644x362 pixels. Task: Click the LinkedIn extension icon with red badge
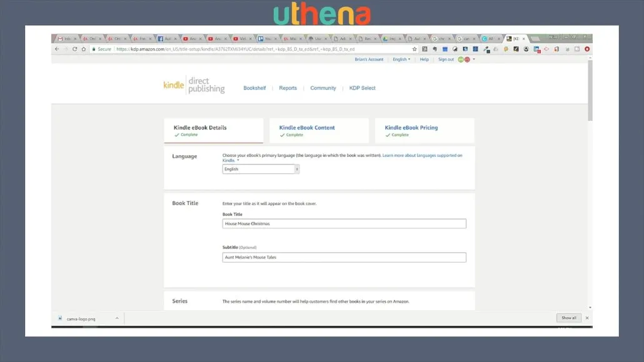click(x=537, y=49)
